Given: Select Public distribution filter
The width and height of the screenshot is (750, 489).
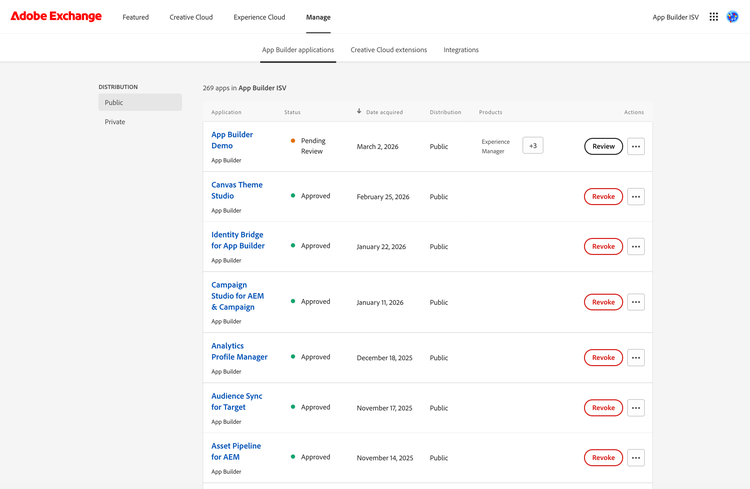Looking at the screenshot, I should [x=140, y=102].
